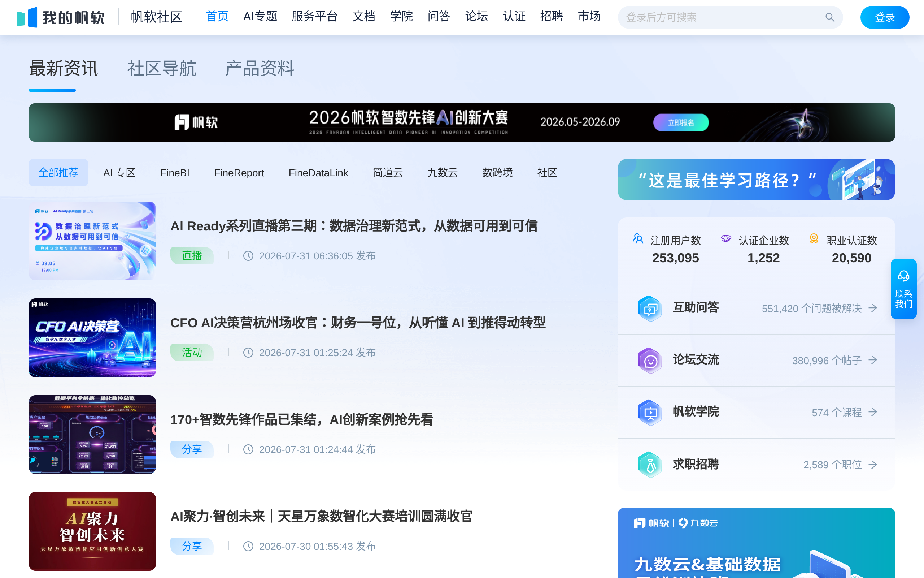Click the 求职招聘 tie hexagon icon
This screenshot has width=924, height=578.
coord(649,465)
